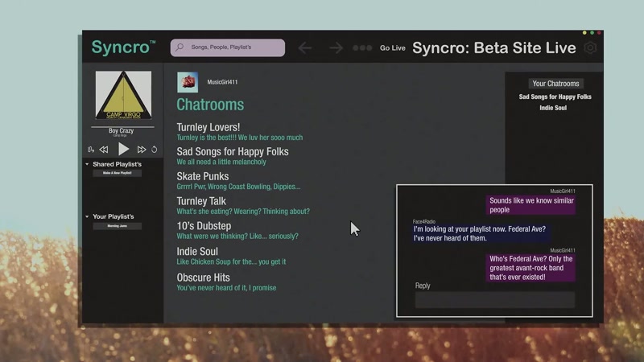Click the Go Live button
644x362 pixels.
[393, 48]
